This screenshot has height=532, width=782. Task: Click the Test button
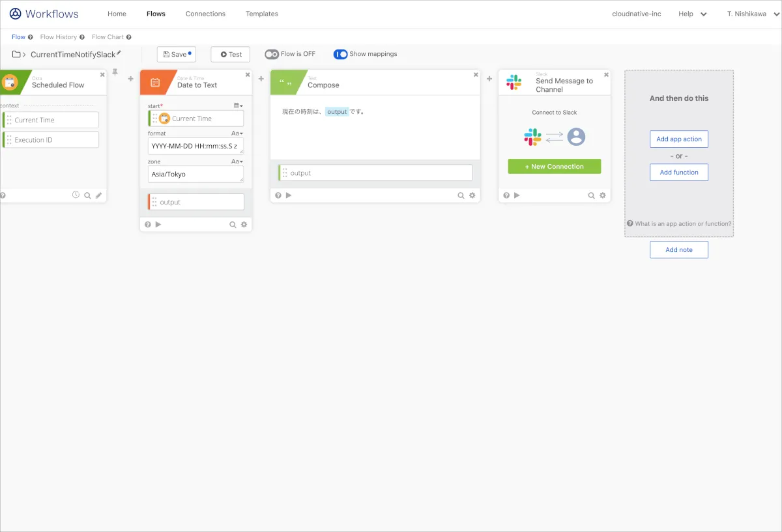231,55
